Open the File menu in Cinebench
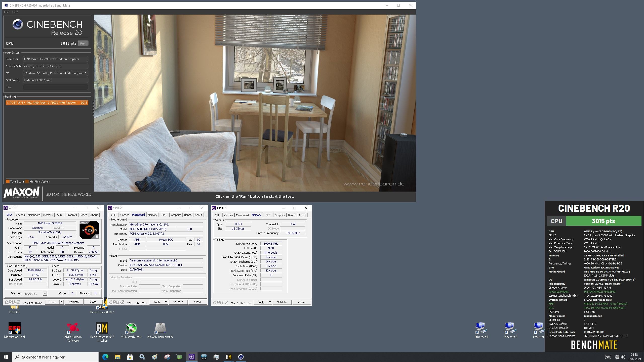Viewport: 644px width, 362px height. tap(7, 12)
